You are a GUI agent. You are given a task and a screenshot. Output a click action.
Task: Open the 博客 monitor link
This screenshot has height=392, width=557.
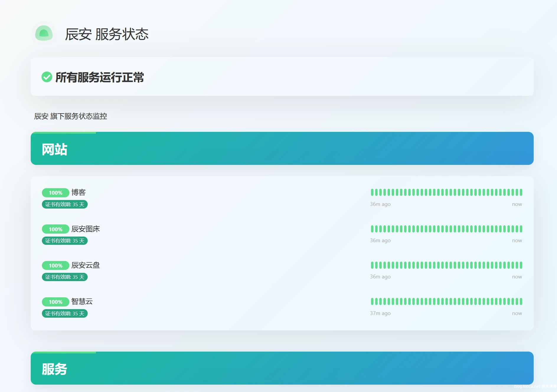point(79,192)
